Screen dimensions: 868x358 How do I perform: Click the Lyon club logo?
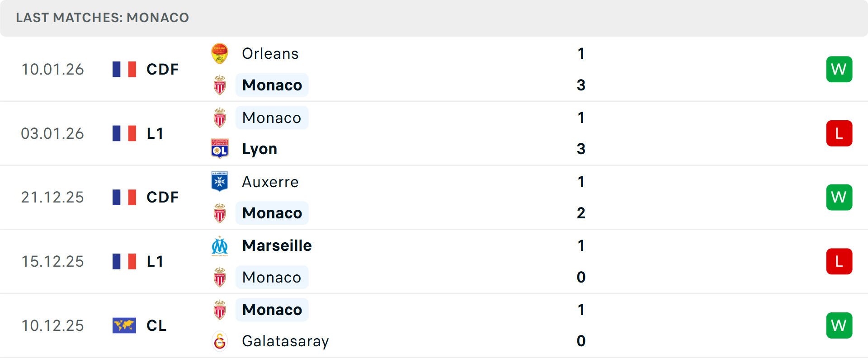pos(220,149)
